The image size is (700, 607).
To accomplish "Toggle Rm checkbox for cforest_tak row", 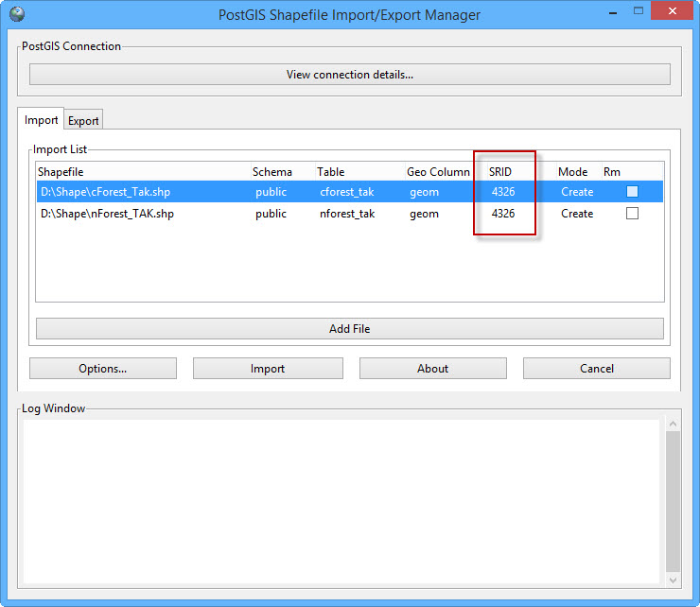I will coord(632,192).
